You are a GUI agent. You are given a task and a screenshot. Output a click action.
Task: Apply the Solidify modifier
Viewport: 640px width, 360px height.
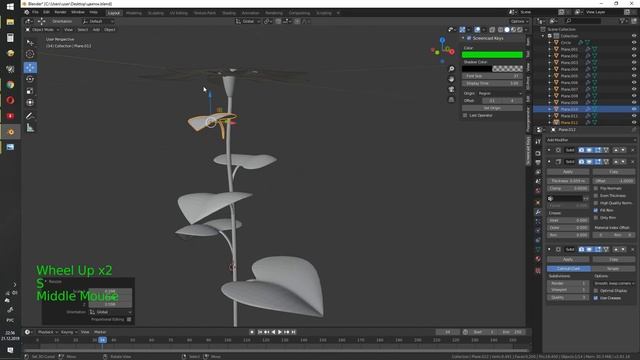point(568,172)
